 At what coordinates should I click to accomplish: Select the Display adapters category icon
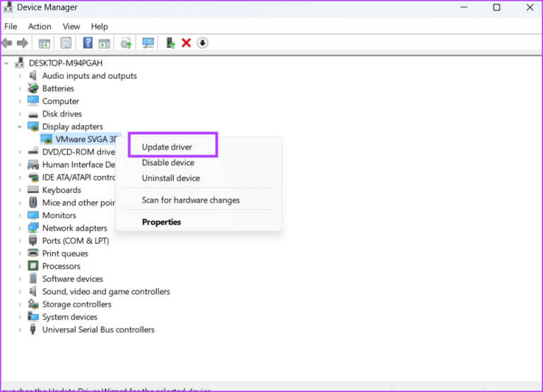click(x=33, y=126)
